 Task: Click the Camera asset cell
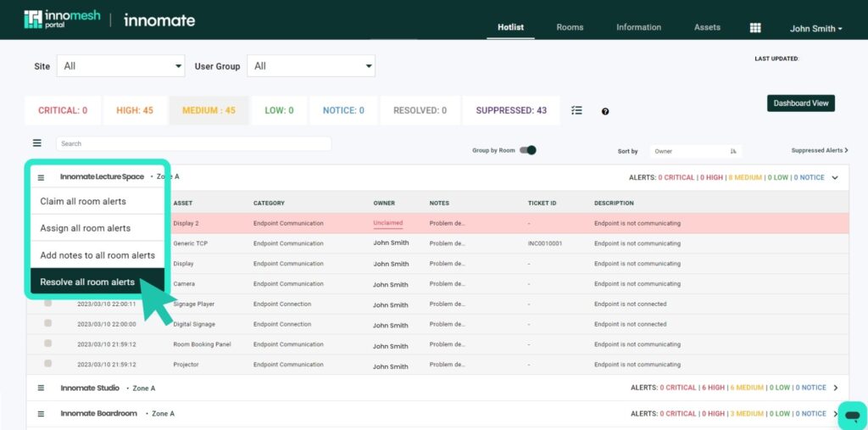coord(184,284)
